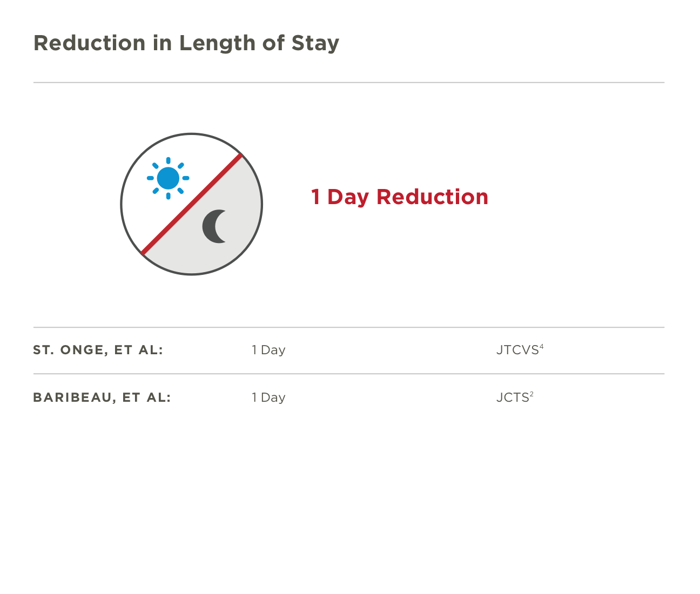Click the divider line under the title
The image size is (700, 594).
tap(349, 83)
